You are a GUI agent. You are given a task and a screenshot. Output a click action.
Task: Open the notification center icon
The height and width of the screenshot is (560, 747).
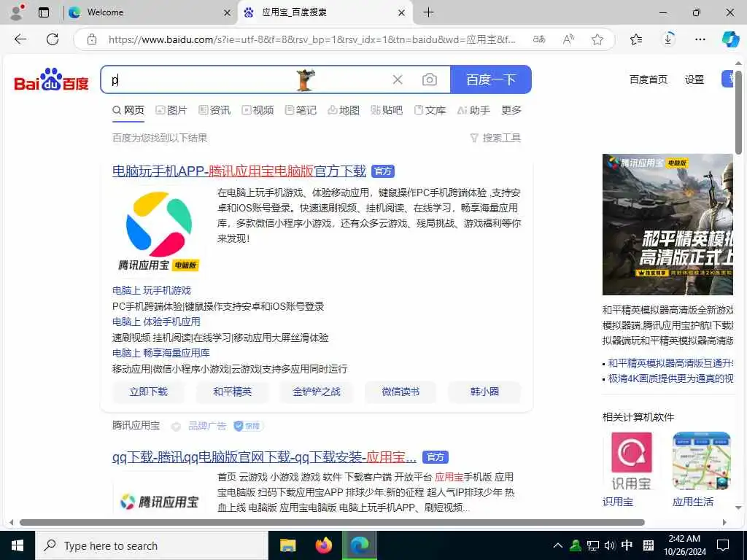click(723, 545)
